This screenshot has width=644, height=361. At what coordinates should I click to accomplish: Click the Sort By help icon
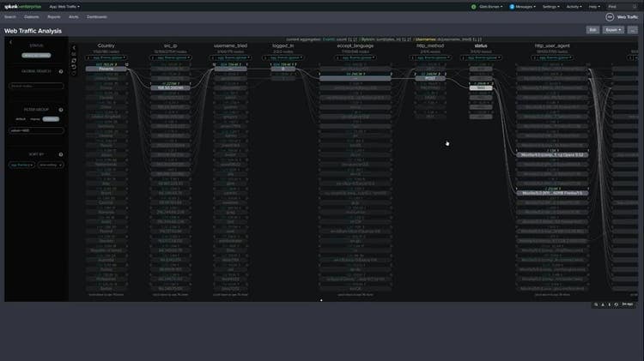coord(61,154)
